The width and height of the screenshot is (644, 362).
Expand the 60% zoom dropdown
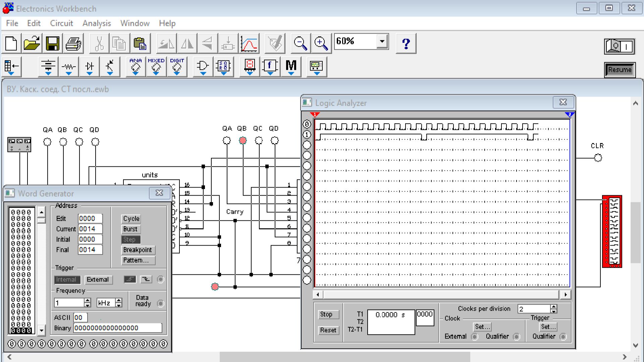[382, 42]
